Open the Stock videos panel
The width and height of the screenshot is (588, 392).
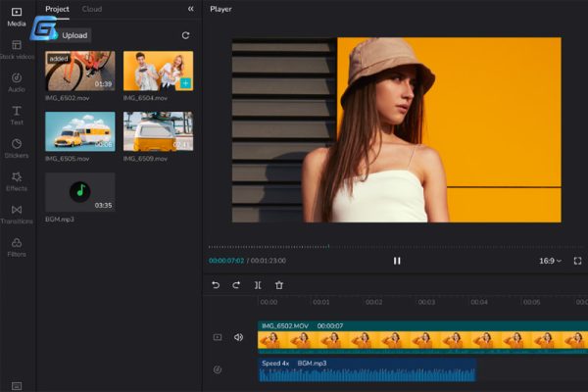click(x=17, y=50)
